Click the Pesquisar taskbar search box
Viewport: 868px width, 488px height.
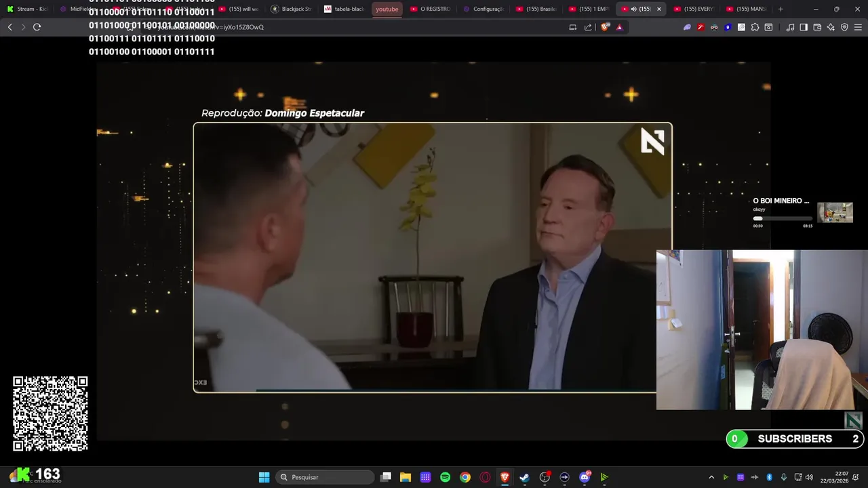pyautogui.click(x=325, y=477)
